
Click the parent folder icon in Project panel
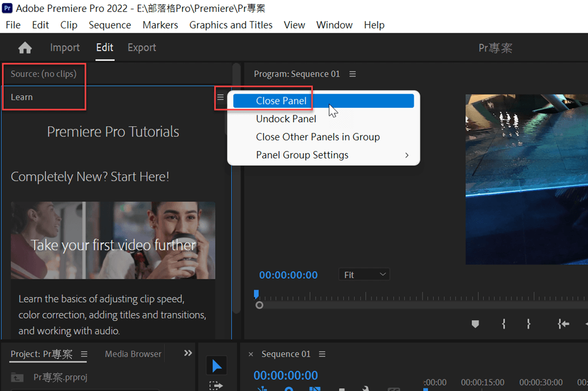pyautogui.click(x=17, y=377)
